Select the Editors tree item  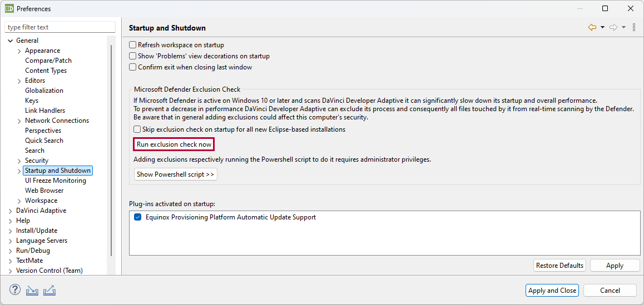click(x=36, y=81)
